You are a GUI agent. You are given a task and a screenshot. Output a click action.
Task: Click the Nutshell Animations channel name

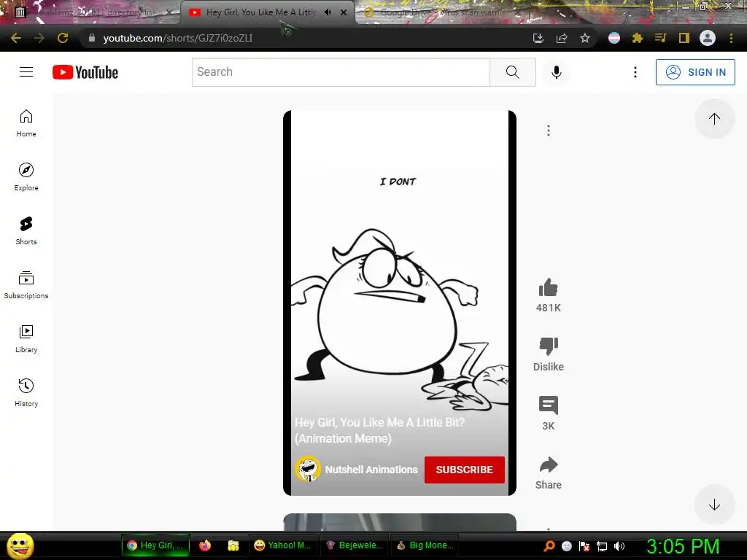371,470
